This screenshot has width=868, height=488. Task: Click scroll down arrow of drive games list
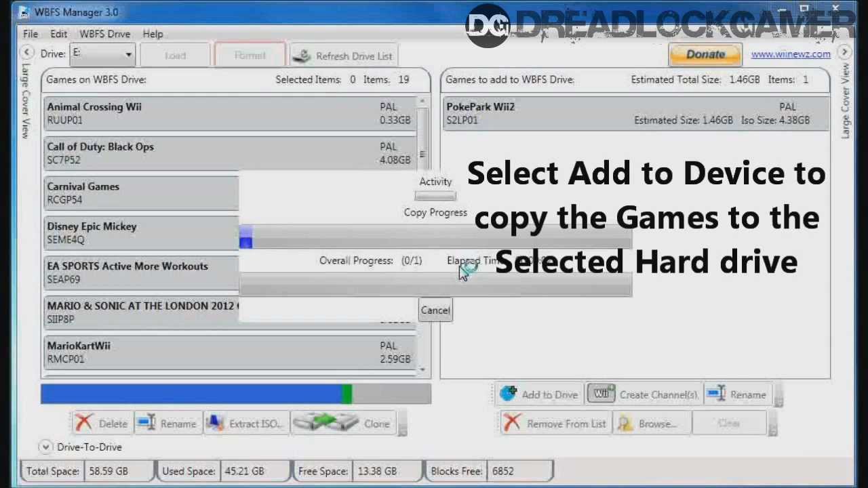coord(422,369)
